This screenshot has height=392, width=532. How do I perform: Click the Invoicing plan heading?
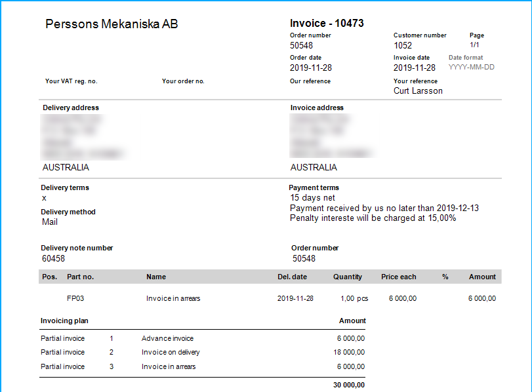click(64, 321)
